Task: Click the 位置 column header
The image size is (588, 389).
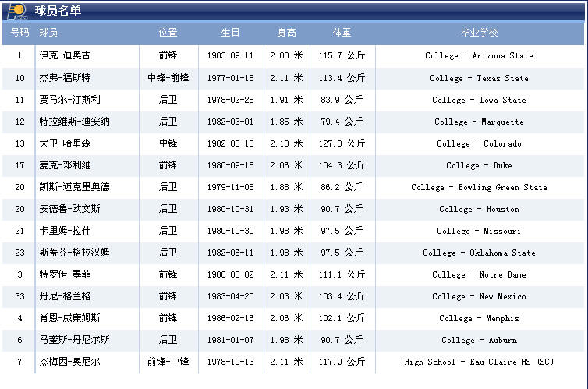Action: point(168,33)
